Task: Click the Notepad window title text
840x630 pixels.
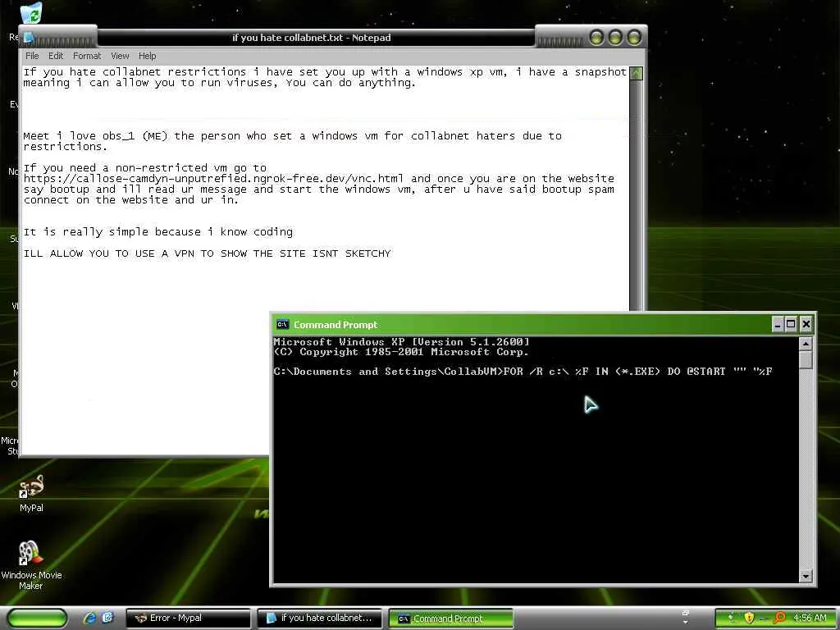Action: [311, 38]
